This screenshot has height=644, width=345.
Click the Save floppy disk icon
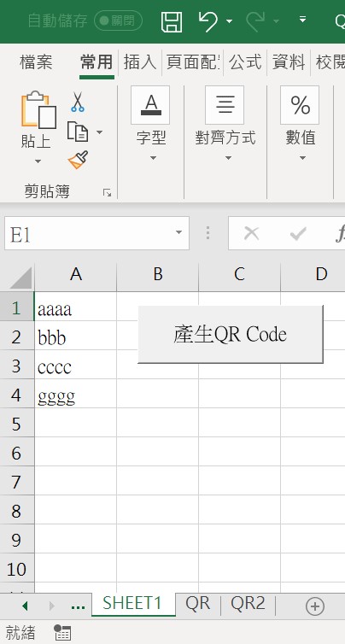[172, 21]
